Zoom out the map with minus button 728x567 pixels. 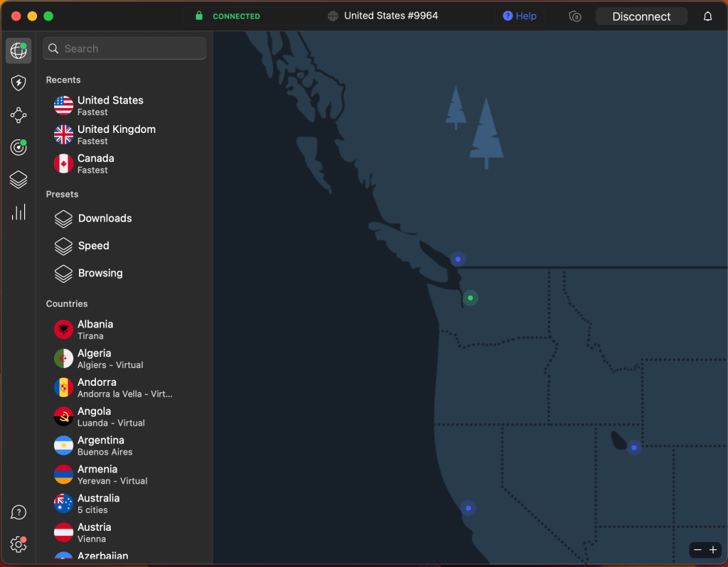tap(697, 550)
